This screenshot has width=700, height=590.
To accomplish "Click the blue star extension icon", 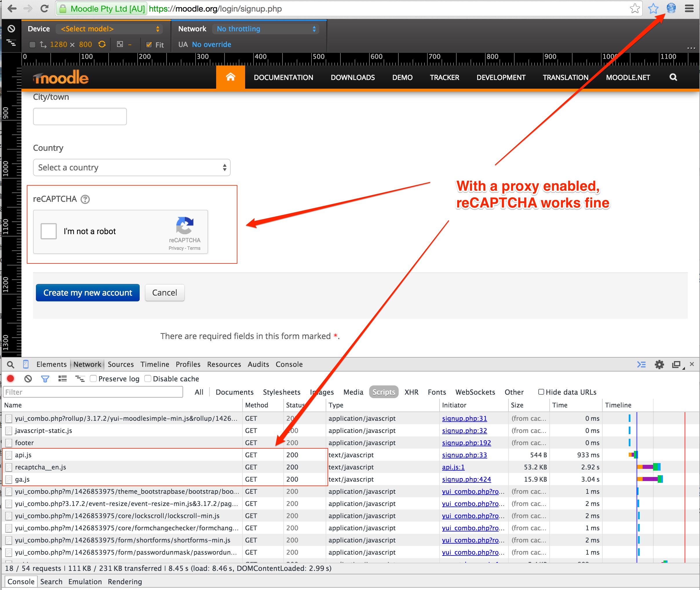I will 653,8.
